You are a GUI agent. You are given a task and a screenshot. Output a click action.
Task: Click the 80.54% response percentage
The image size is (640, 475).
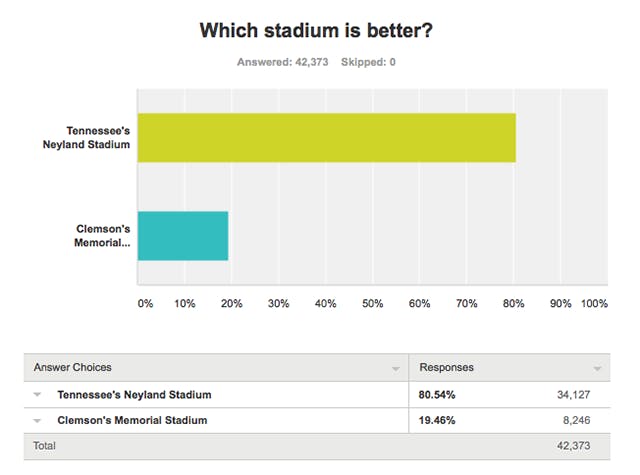coord(437,395)
